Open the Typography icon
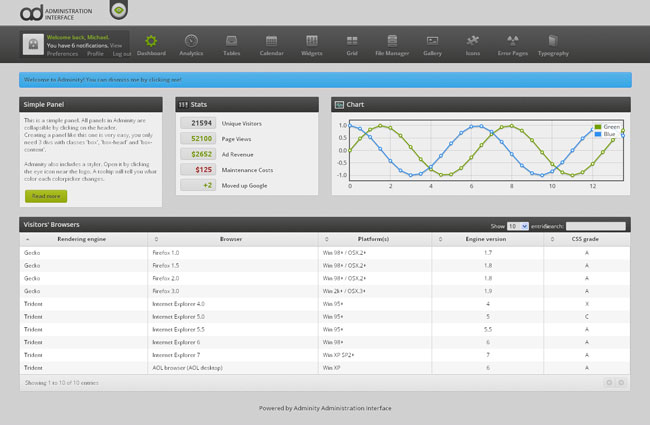 [553, 41]
